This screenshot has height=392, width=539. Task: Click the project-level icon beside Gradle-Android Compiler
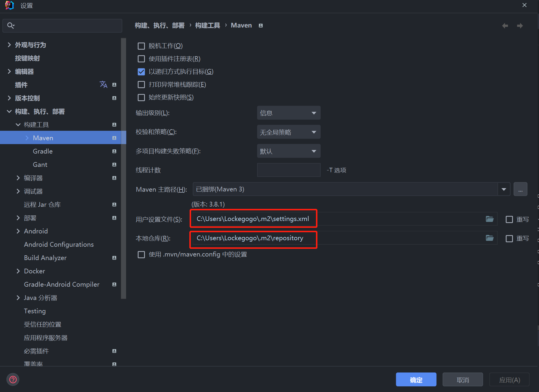pos(114,284)
